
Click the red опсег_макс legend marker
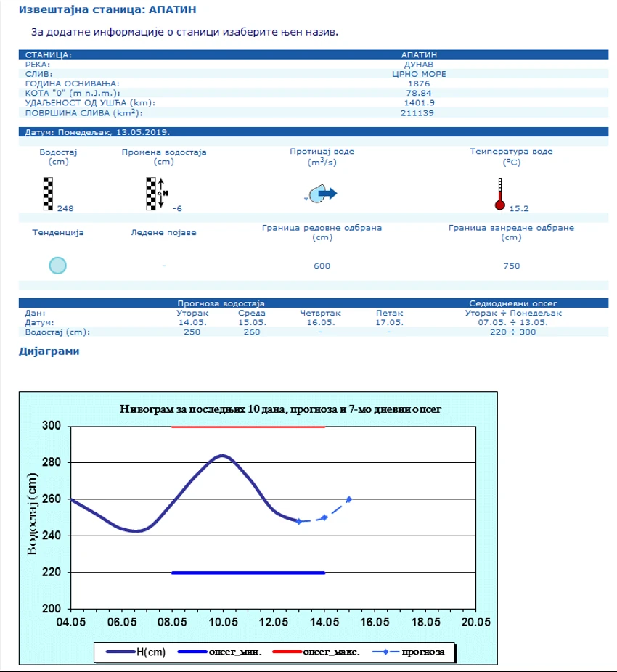[x=287, y=652]
